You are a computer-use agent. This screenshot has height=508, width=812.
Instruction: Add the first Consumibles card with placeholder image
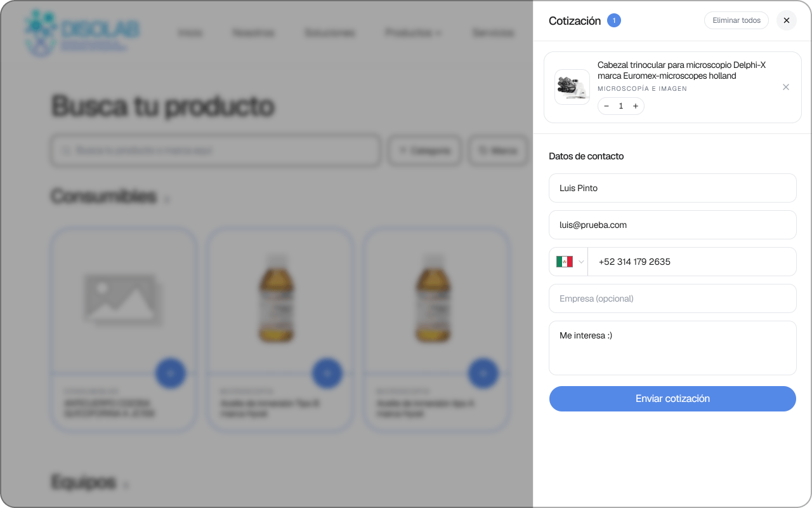pos(171,373)
